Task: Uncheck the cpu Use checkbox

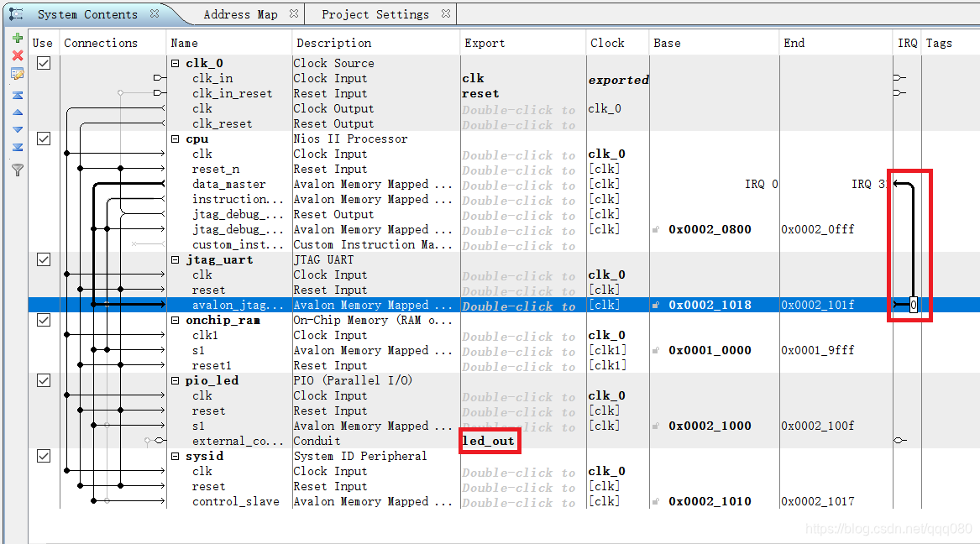Action: pyautogui.click(x=44, y=139)
